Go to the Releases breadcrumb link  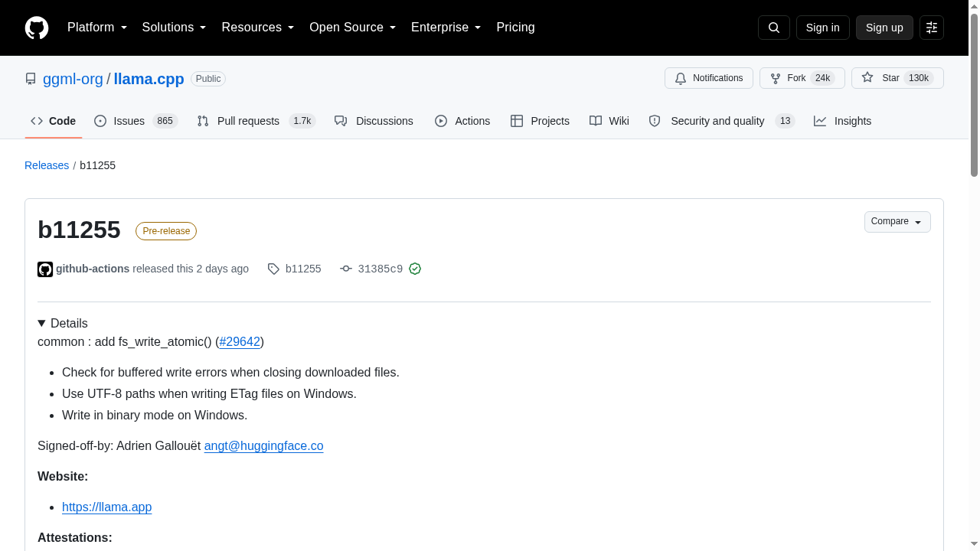[47, 165]
